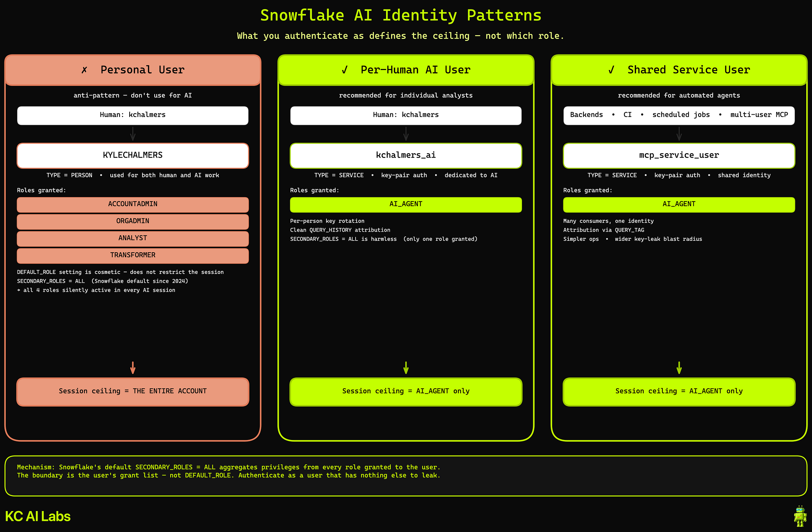This screenshot has width=812, height=532.
Task: Click 'SECONDARY_ROLES = ALL is harmless' line
Action: click(x=384, y=239)
